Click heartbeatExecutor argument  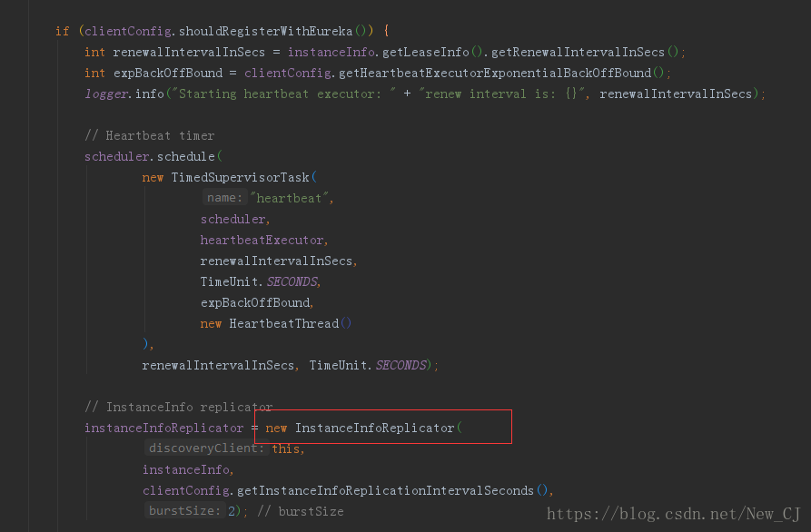262,241
